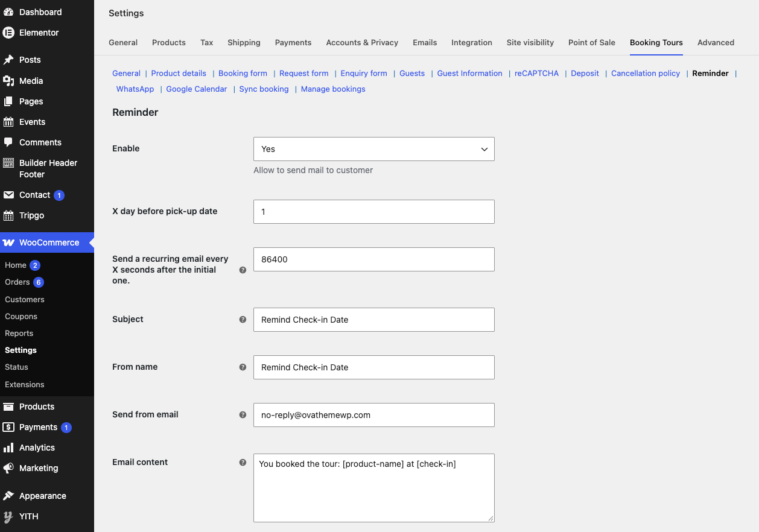
Task: Click help icon beside From name
Action: [243, 367]
